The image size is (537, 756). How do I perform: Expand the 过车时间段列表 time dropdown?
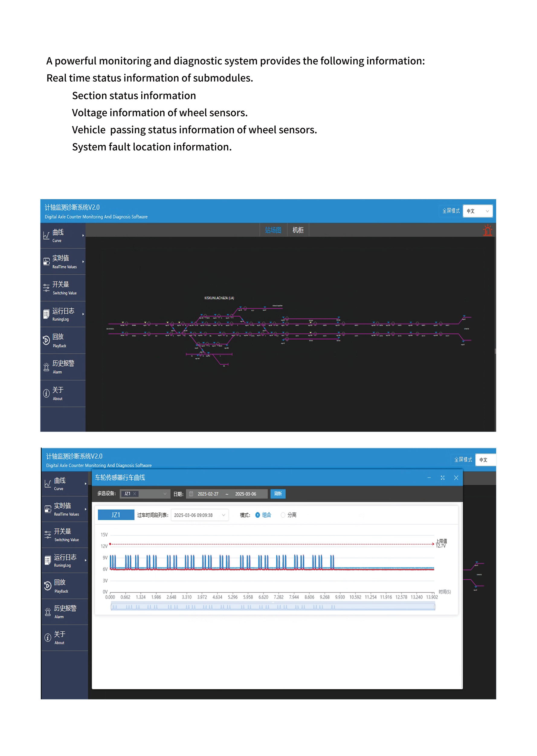click(199, 515)
